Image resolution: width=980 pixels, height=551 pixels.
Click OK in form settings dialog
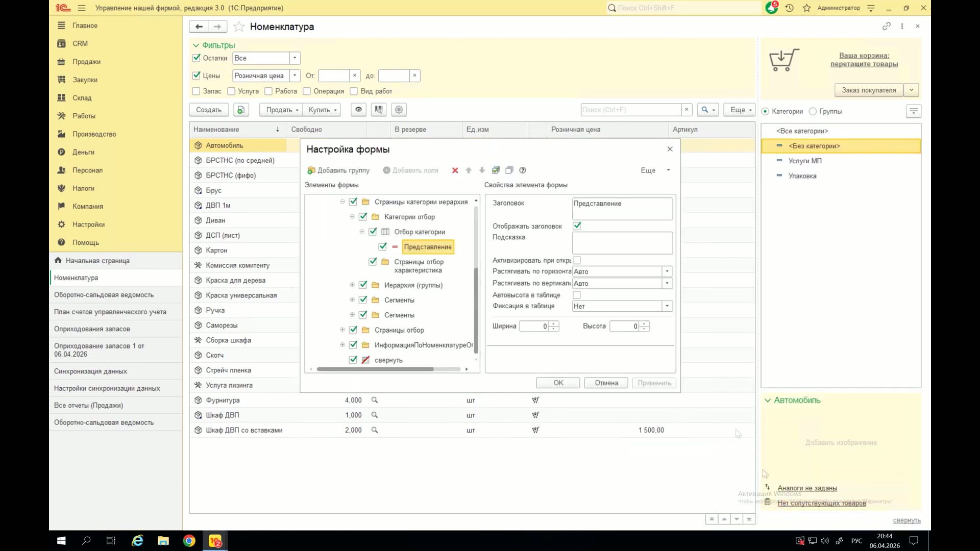pyautogui.click(x=558, y=383)
